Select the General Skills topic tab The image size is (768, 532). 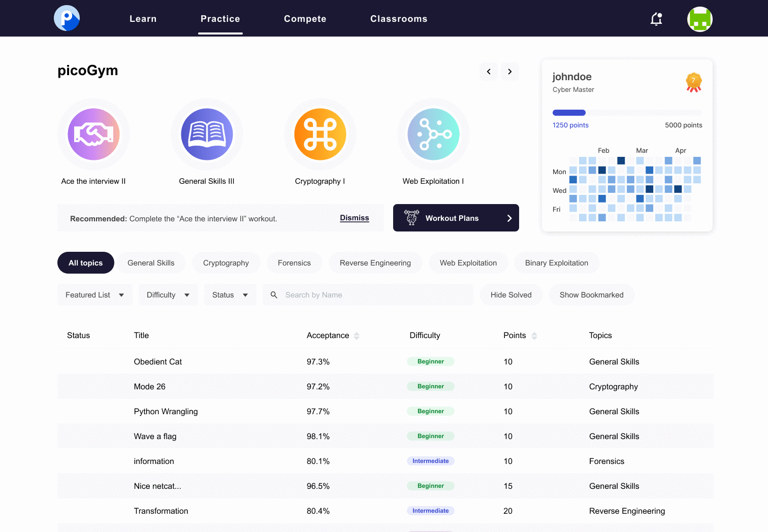(x=151, y=263)
